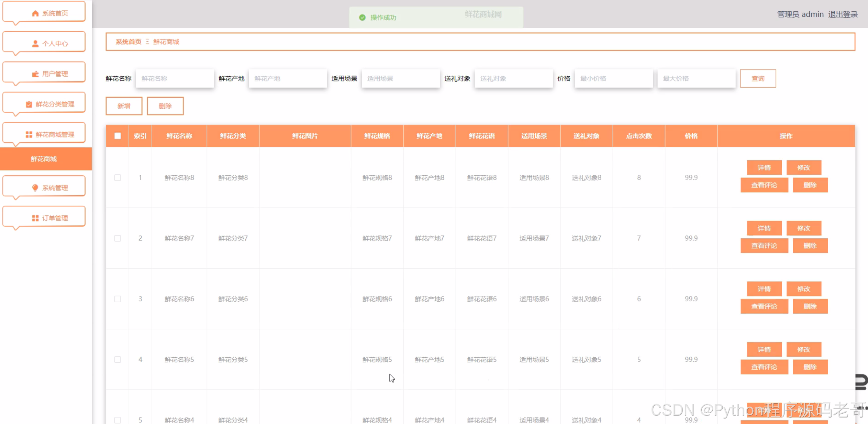
Task: Click the green success check icon
Action: 362,18
